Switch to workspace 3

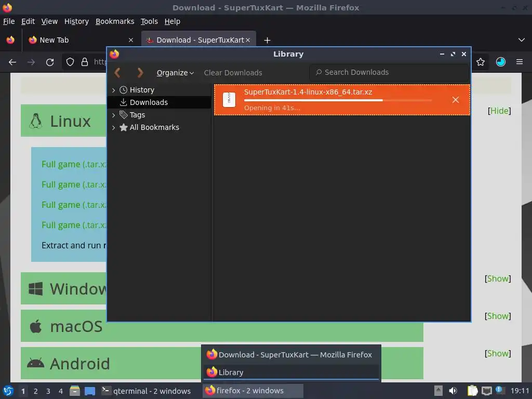48,391
